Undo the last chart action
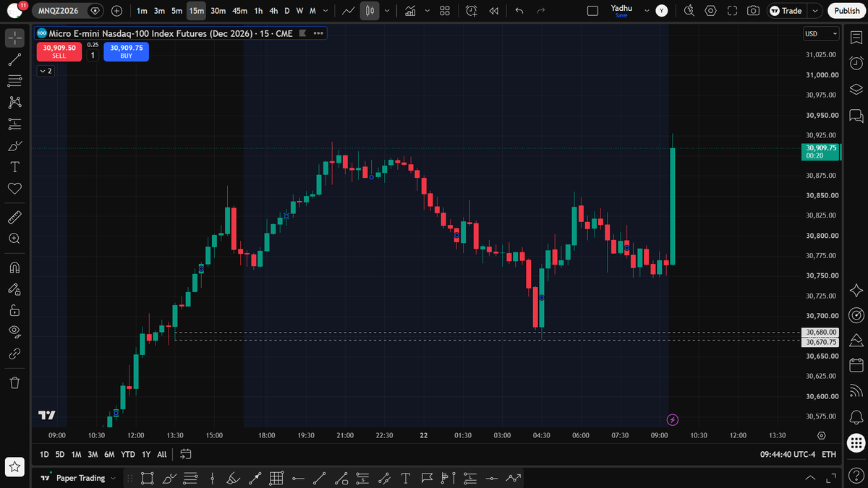Image resolution: width=868 pixels, height=488 pixels. pos(519,11)
